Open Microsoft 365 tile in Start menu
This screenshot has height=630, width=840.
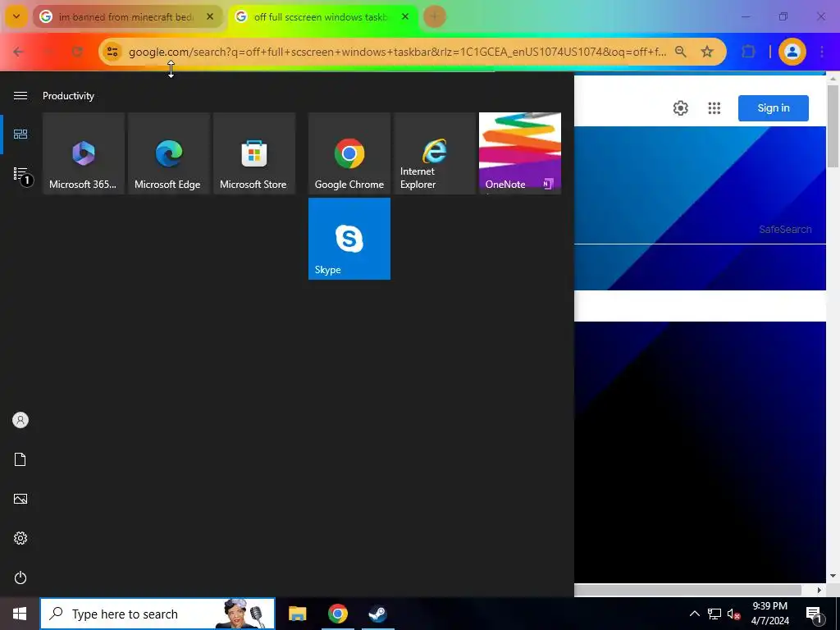(x=83, y=153)
